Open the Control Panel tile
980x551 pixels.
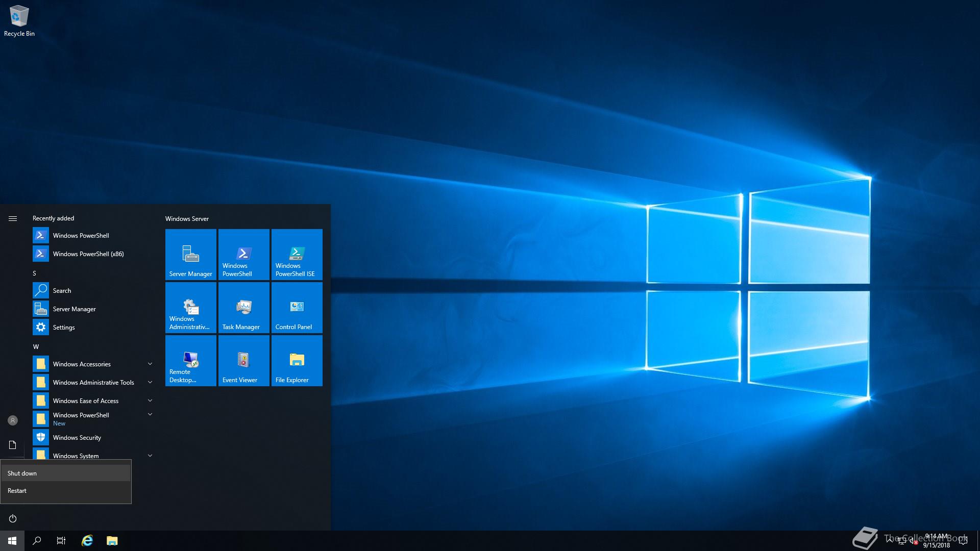(297, 307)
